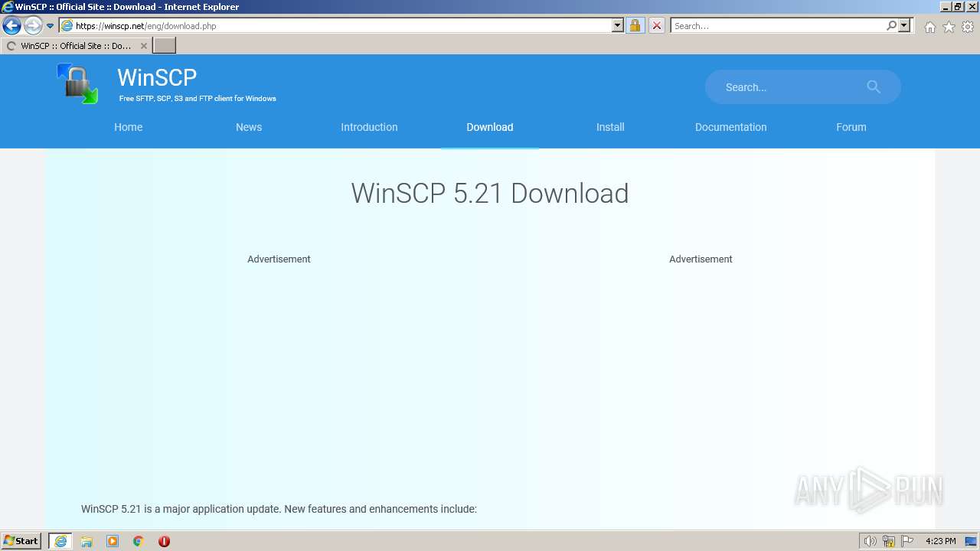Click the 4:23 PM clock

click(940, 541)
